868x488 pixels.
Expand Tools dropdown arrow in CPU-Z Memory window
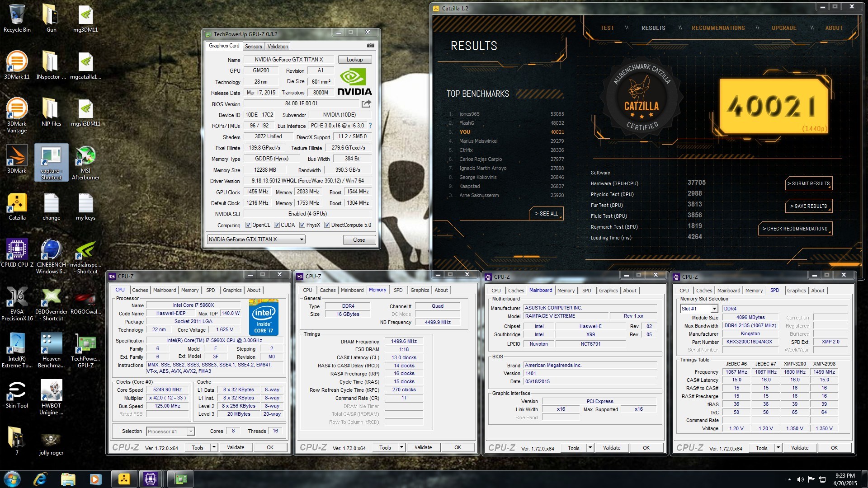click(x=401, y=447)
